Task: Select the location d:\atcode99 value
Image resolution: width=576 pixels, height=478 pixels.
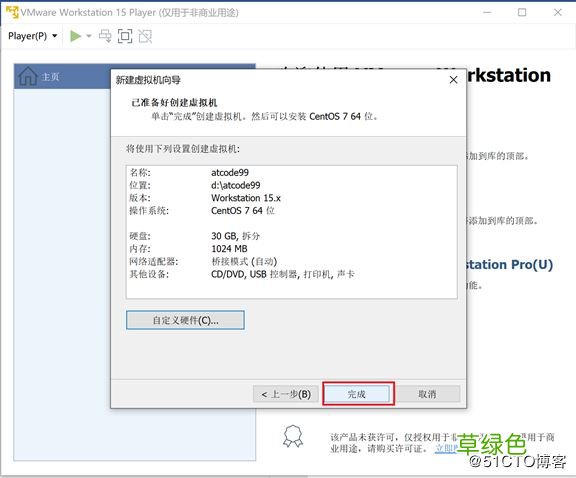Action: point(235,185)
